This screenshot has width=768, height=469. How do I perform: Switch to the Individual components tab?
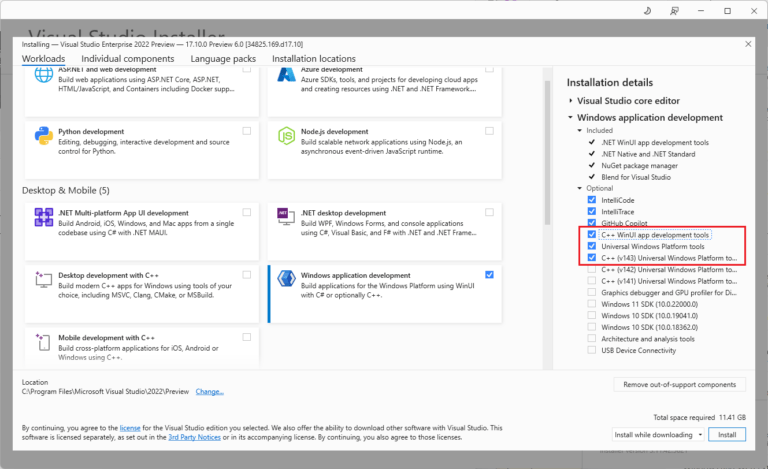(128, 59)
